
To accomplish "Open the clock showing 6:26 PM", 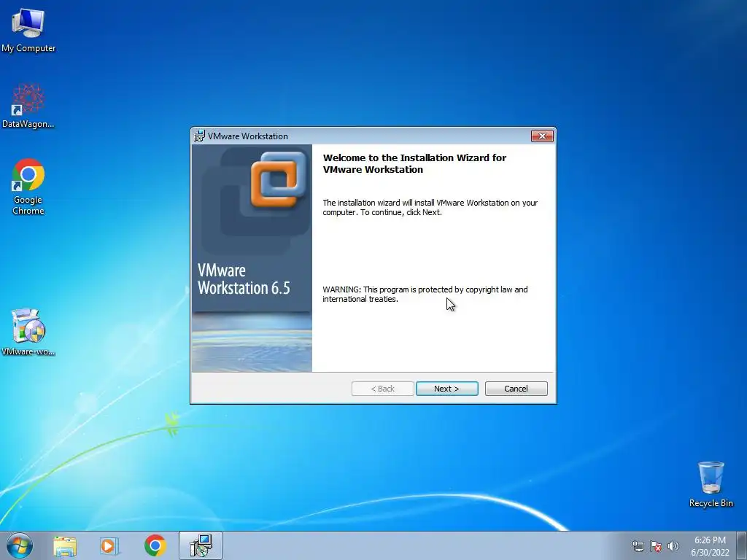I will click(x=710, y=546).
